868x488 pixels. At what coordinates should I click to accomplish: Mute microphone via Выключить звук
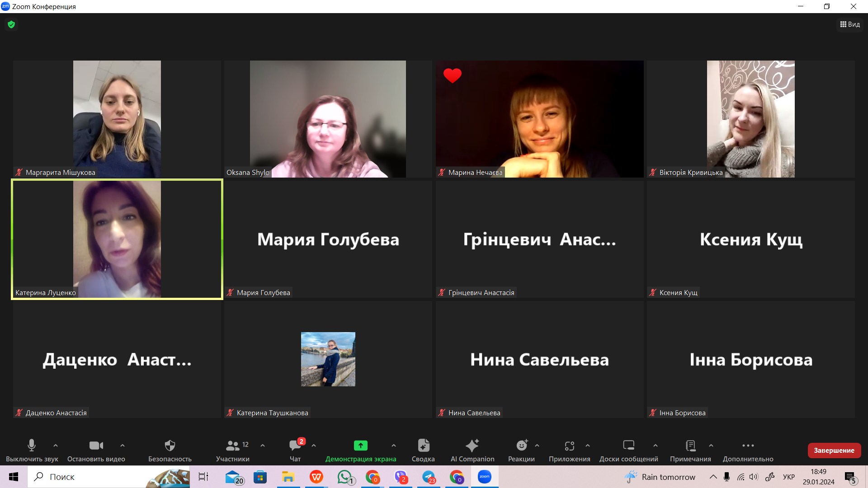(x=32, y=450)
